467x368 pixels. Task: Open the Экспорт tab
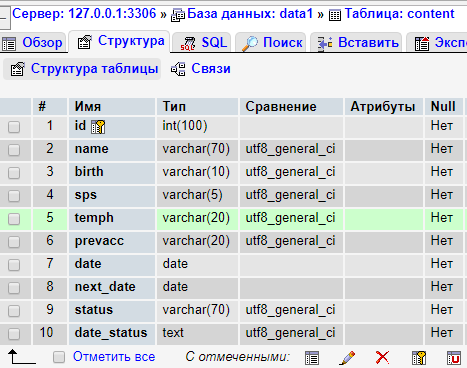(x=437, y=43)
